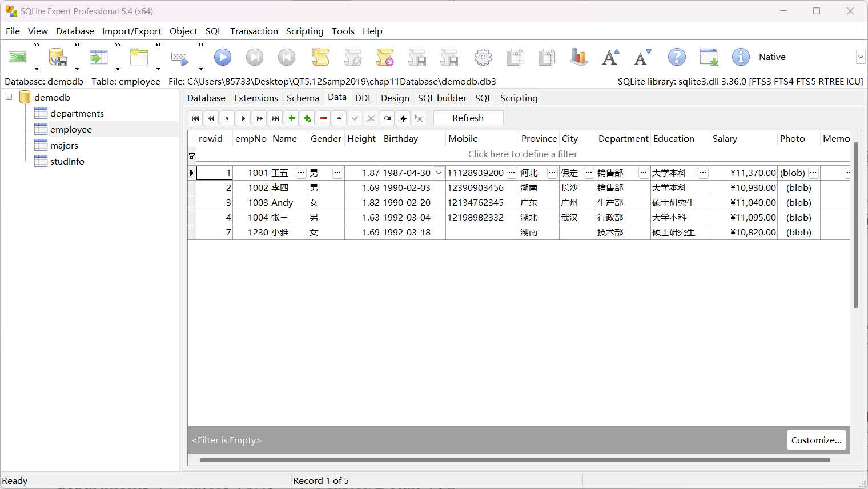The image size is (868, 489).
Task: Open the Birthday date dropdown in row 1
Action: 439,173
